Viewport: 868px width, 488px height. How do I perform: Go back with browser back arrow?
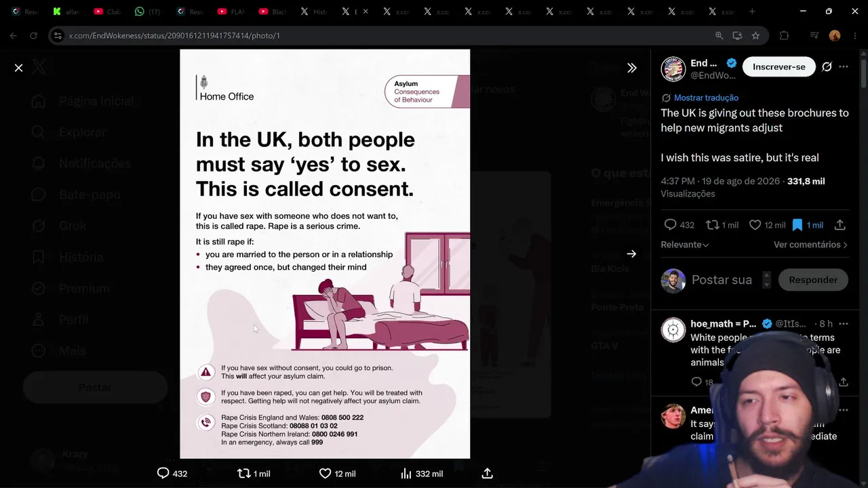pyautogui.click(x=14, y=35)
